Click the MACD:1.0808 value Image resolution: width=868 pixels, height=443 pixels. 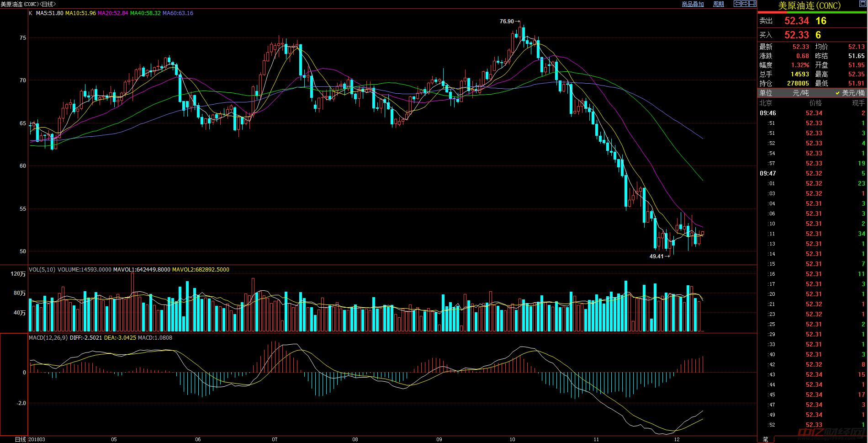(x=155, y=338)
